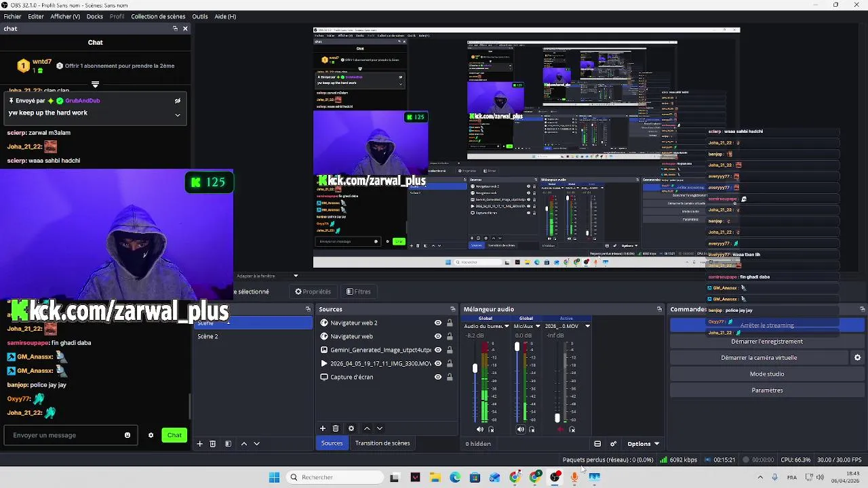Move the selected scene up
This screenshot has height=488, width=868.
tap(244, 443)
